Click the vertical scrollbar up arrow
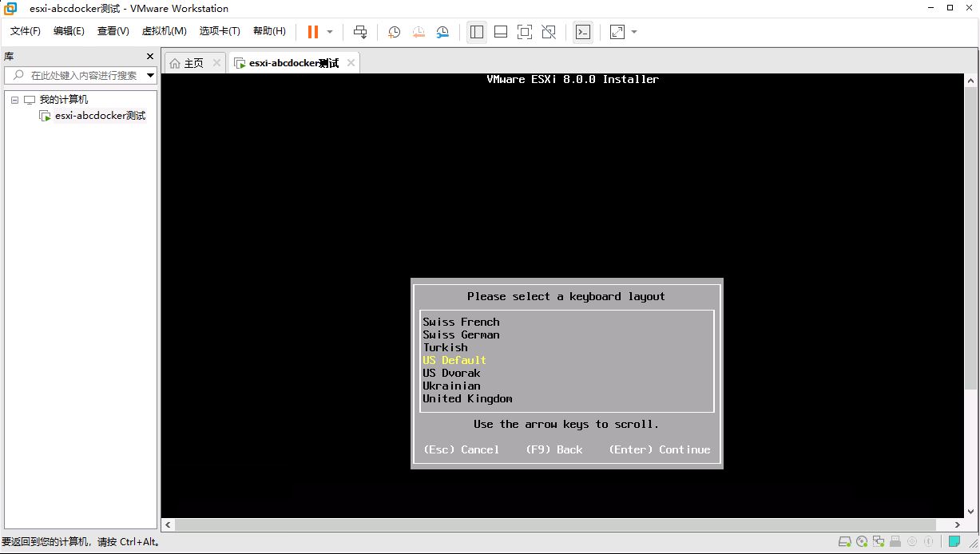Image resolution: width=980 pixels, height=554 pixels. (970, 81)
